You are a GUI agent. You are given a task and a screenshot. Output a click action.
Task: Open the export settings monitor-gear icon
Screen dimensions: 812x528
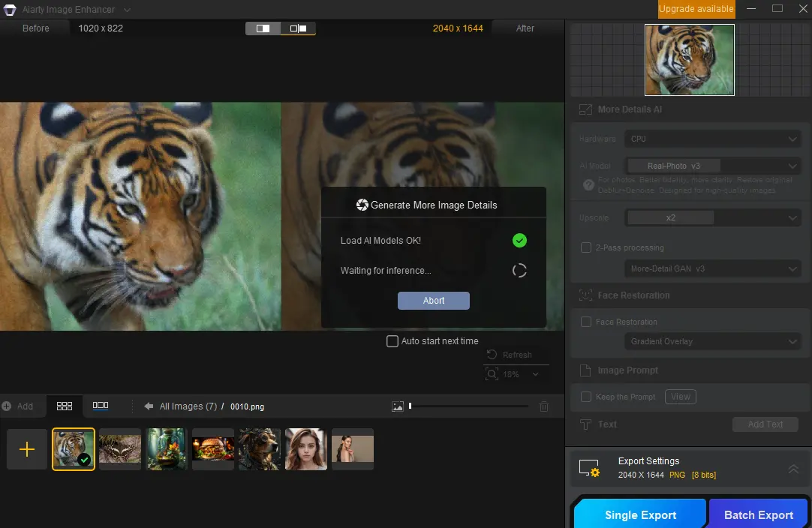[x=589, y=468]
